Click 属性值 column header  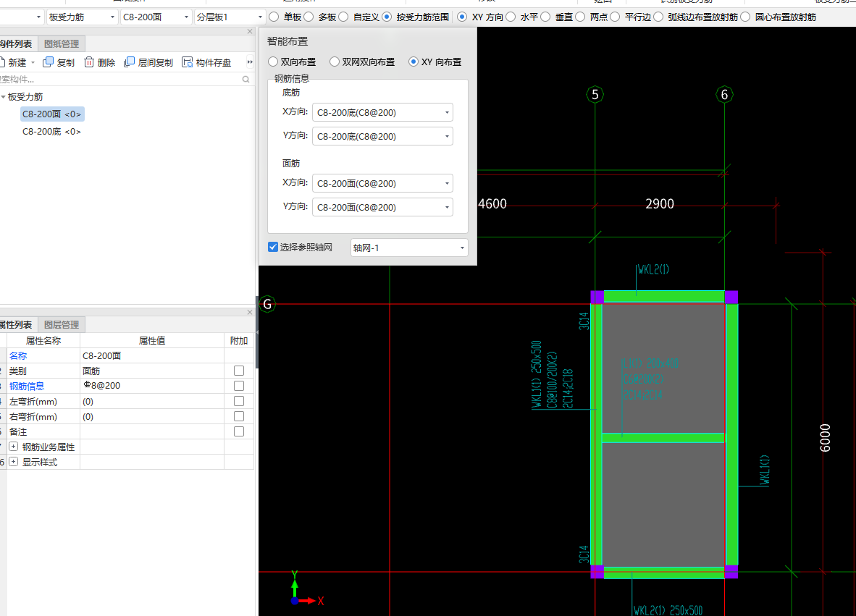pos(152,340)
